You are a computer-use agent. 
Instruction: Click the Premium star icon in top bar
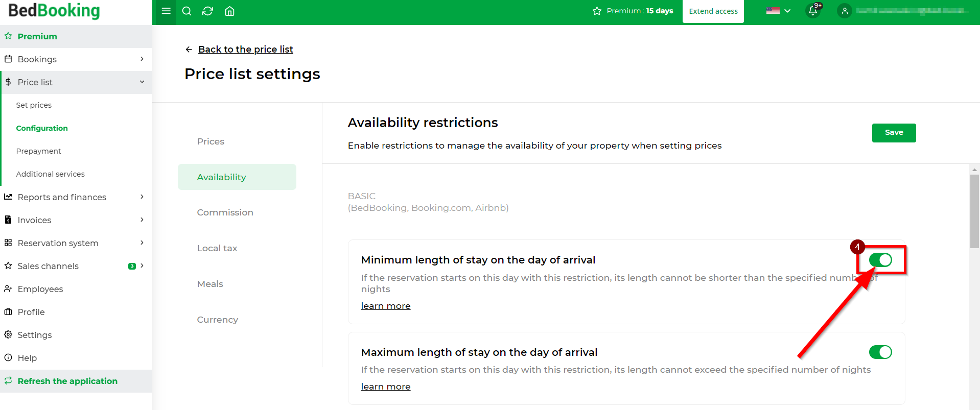[597, 11]
